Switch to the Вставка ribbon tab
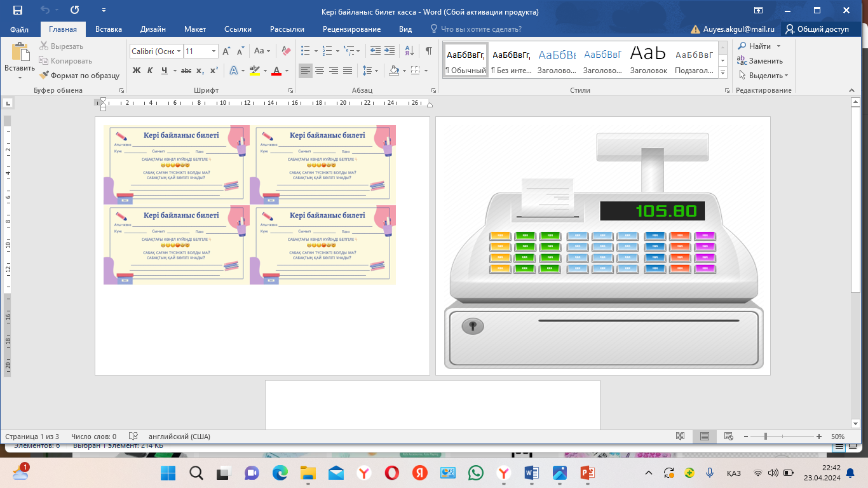 109,29
